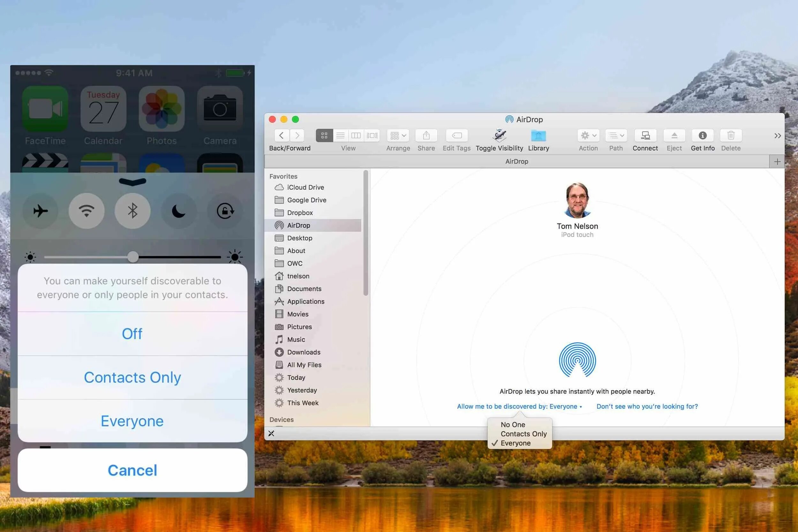This screenshot has width=798, height=532.
Task: Open the Library folder toolbar icon
Action: (538, 136)
